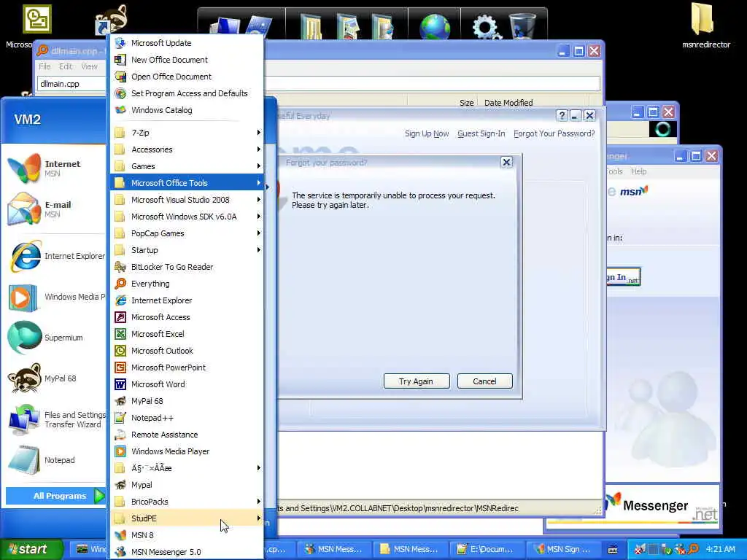Expand the Accessories folder

coord(187,149)
